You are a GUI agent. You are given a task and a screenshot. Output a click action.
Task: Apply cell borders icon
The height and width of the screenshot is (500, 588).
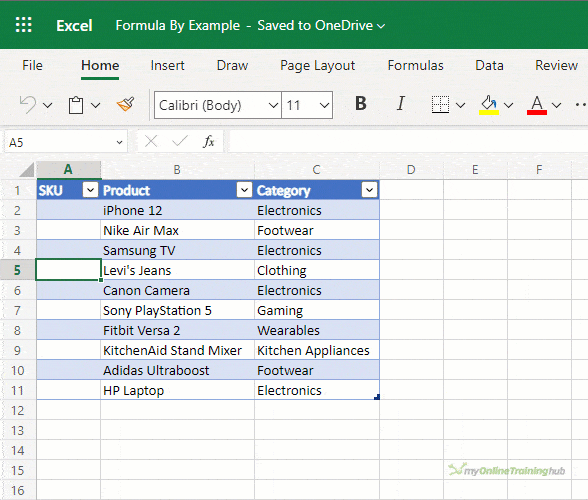click(x=440, y=104)
